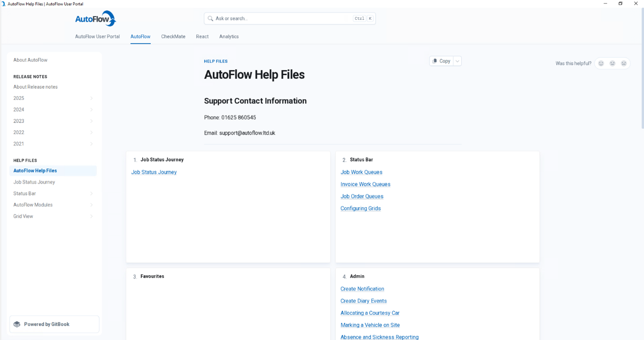Rate page with sad face icon

click(x=624, y=63)
